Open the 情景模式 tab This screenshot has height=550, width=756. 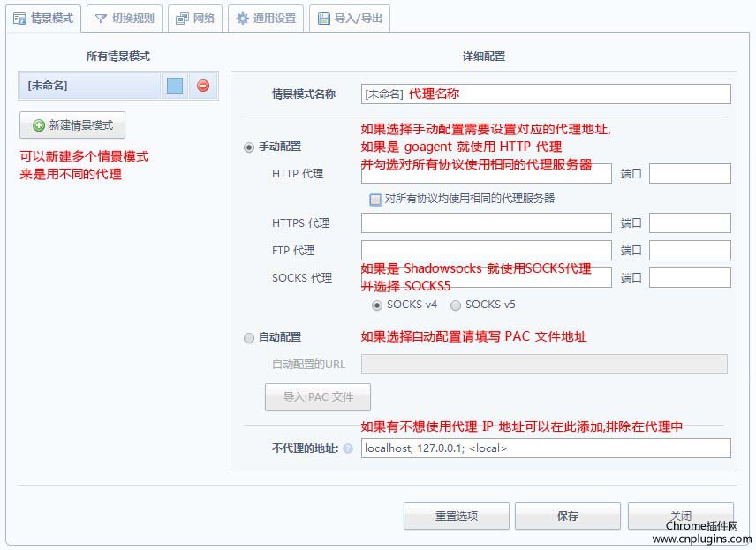(x=43, y=18)
